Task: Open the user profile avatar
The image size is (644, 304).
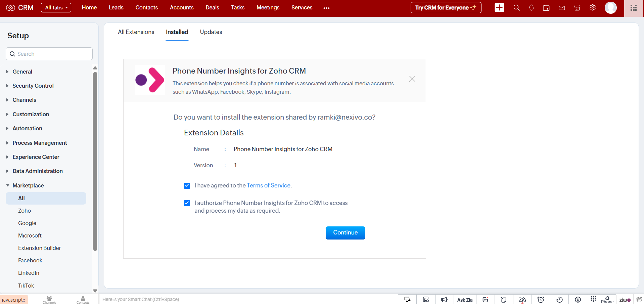Action: pyautogui.click(x=610, y=7)
